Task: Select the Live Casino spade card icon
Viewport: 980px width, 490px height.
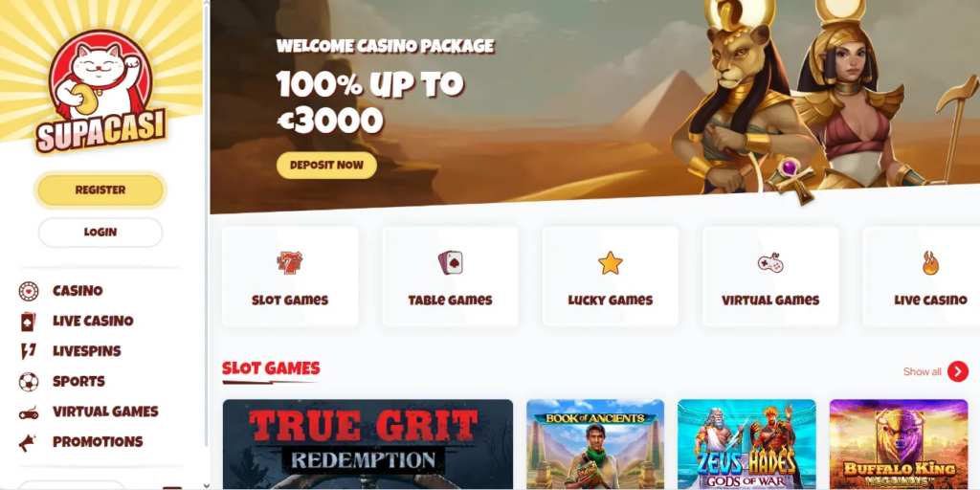Action: (x=28, y=322)
